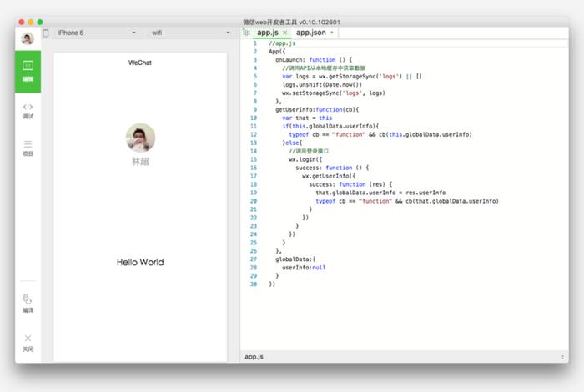Image resolution: width=584 pixels, height=392 pixels.
Task: Click wx.getUserInfo({ on line 17
Action: click(329, 176)
